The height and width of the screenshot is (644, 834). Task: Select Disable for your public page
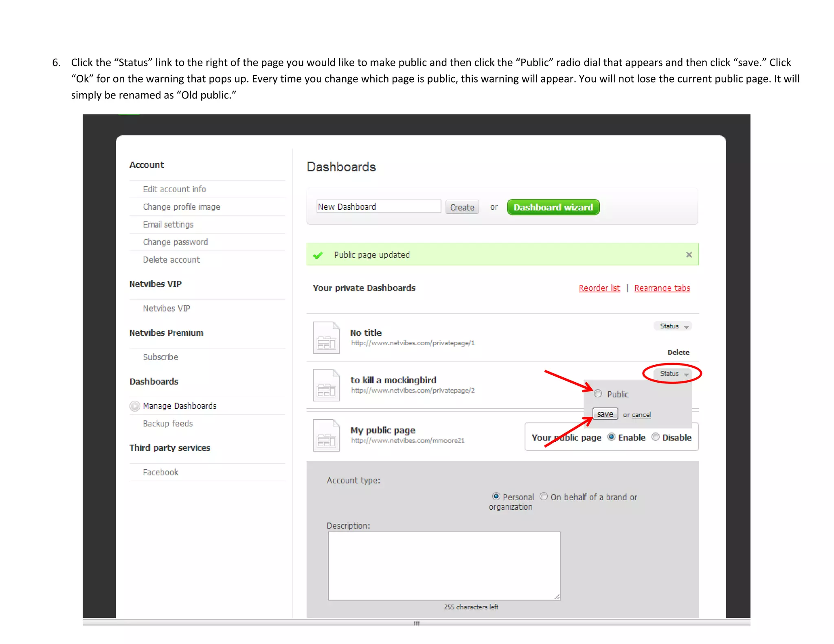(655, 437)
